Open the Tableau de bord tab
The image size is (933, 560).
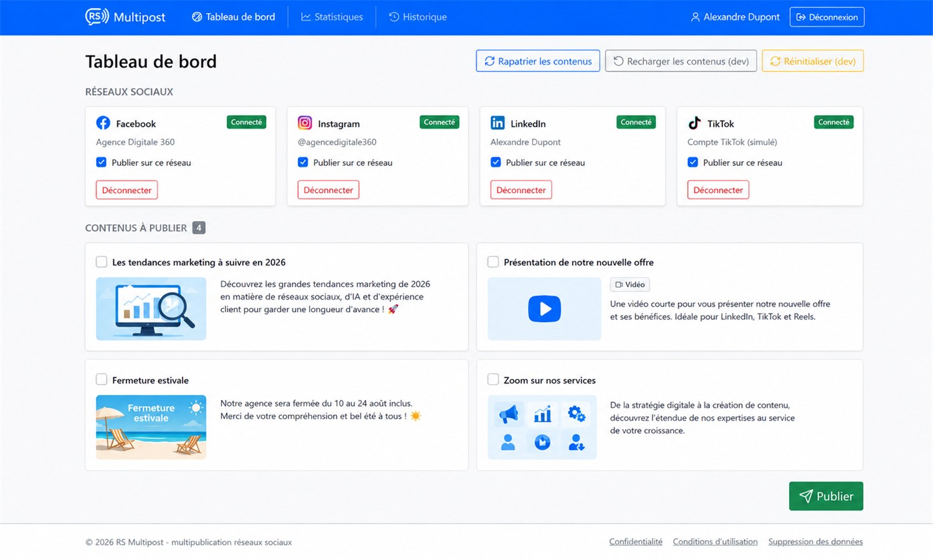point(233,17)
